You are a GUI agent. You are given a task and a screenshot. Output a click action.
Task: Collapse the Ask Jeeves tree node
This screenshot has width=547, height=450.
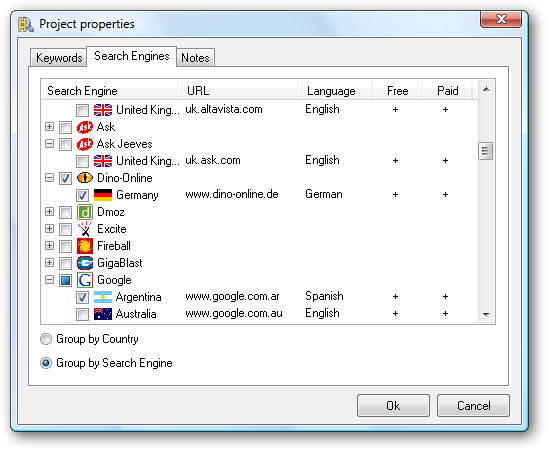50,144
